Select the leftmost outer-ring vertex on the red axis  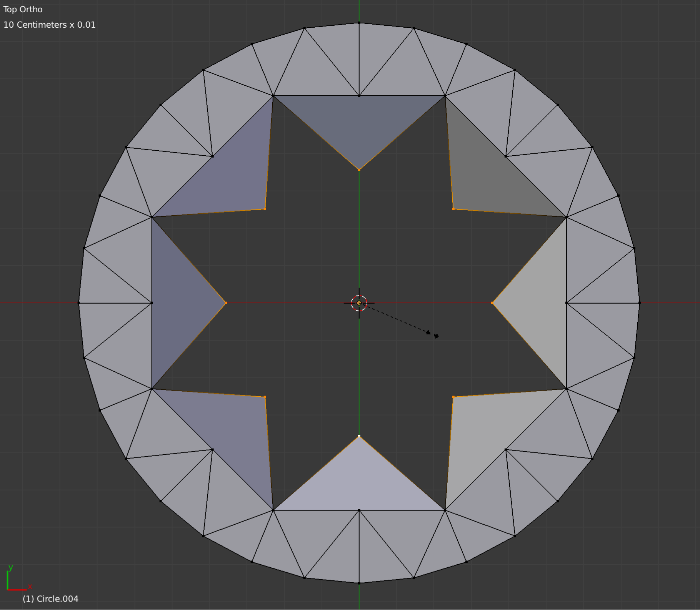[x=79, y=303]
